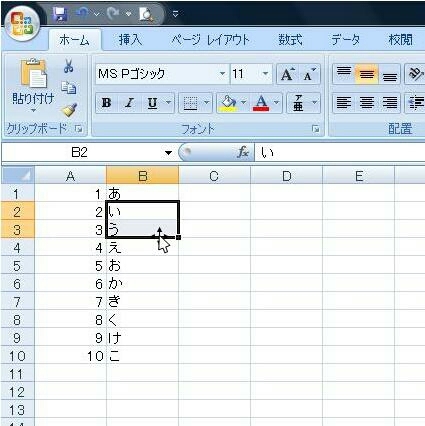Viewport: 425px width, 426px height.
Task: Decrease cell indent
Action: [416, 103]
